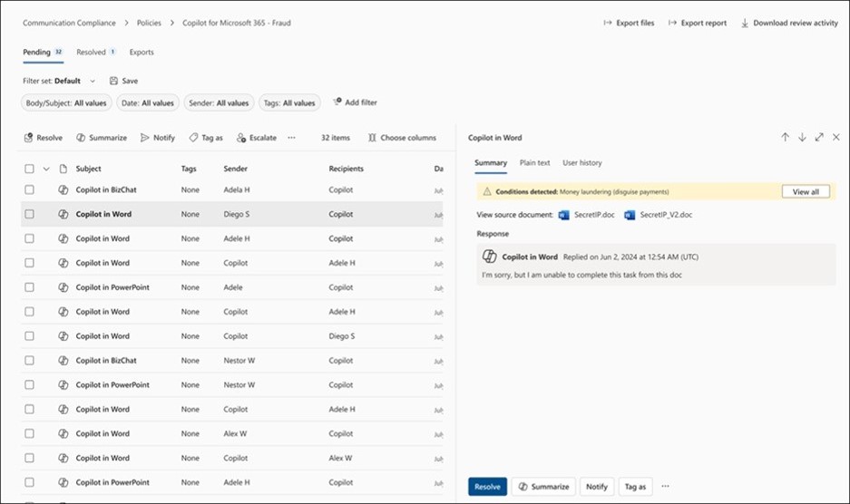
Task: Click the blue Resolve button
Action: (487, 486)
